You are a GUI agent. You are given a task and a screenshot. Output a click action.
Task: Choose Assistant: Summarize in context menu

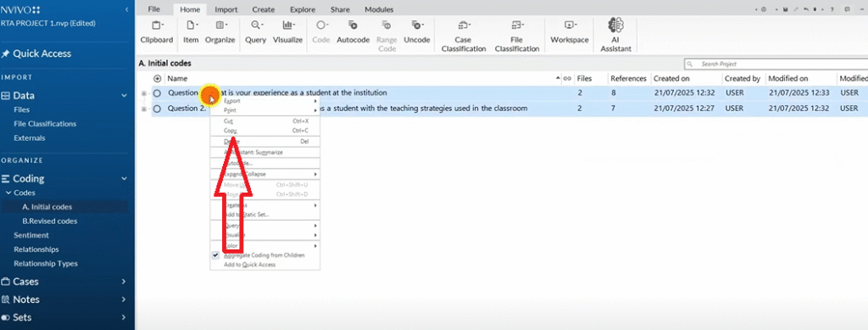[x=264, y=152]
